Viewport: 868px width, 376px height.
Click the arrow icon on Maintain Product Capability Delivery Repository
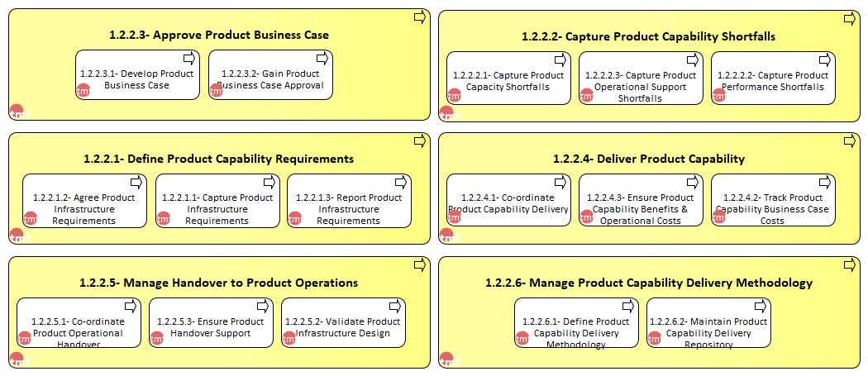tap(761, 306)
